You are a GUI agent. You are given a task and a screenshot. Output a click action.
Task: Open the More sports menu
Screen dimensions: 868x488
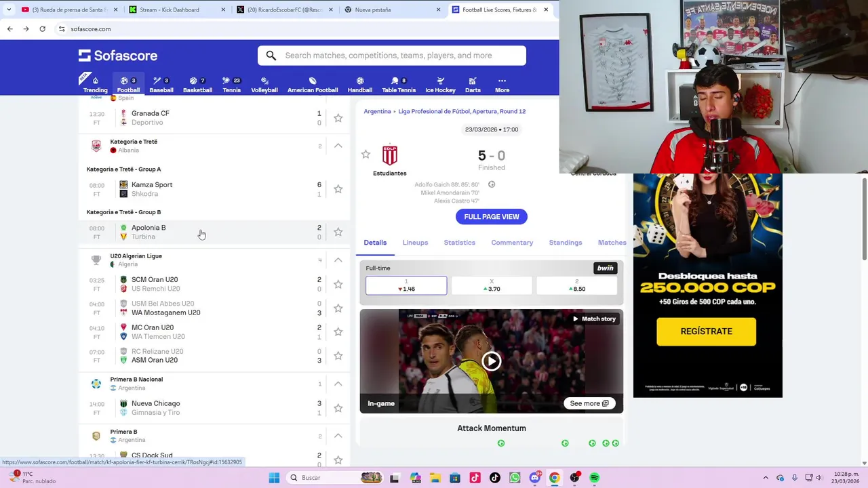502,85
